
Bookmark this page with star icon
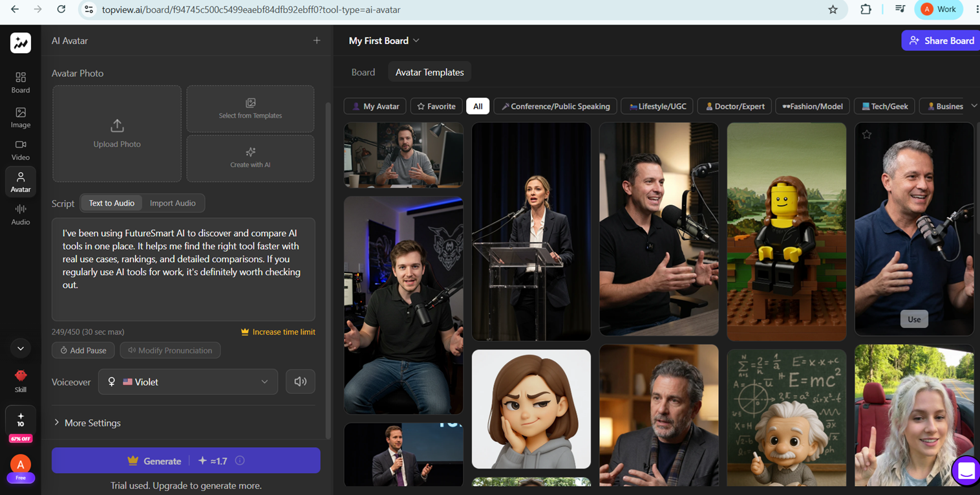coord(833,10)
